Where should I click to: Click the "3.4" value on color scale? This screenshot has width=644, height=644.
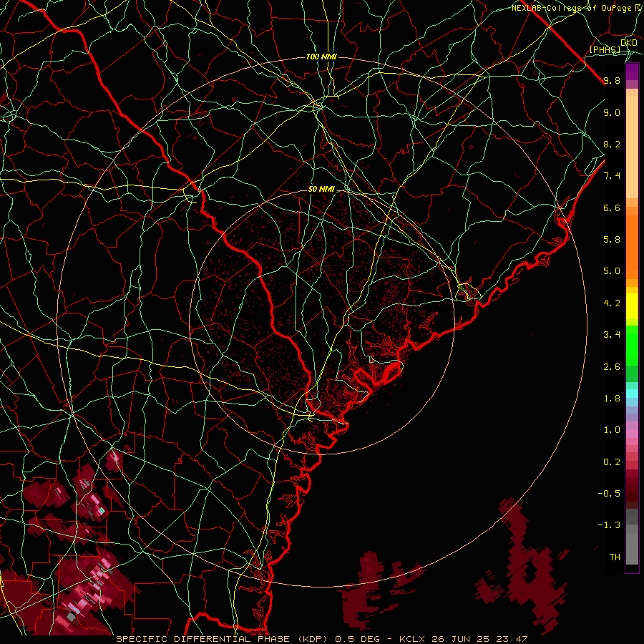[x=612, y=335]
